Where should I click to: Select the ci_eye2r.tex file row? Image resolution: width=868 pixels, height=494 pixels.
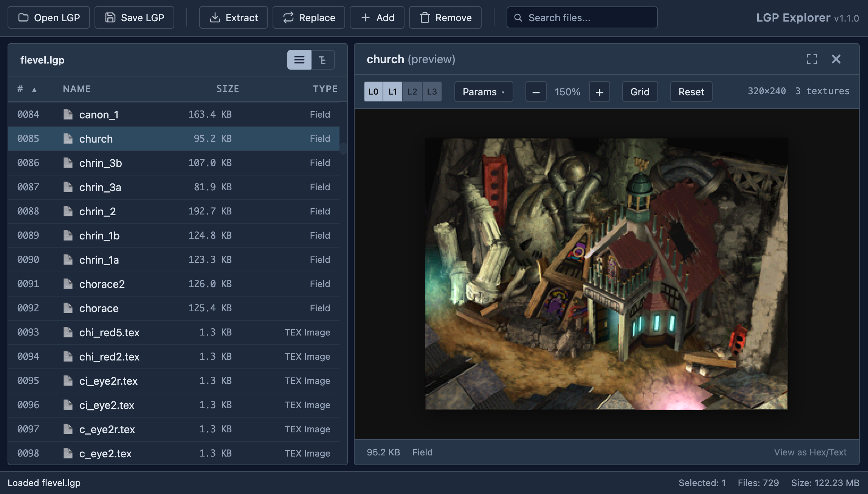pyautogui.click(x=174, y=381)
